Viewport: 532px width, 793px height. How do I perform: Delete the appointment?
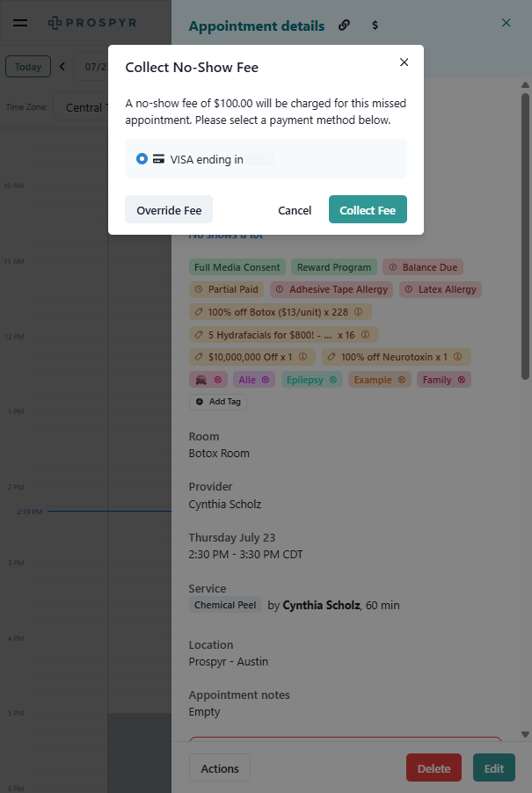coord(434,768)
